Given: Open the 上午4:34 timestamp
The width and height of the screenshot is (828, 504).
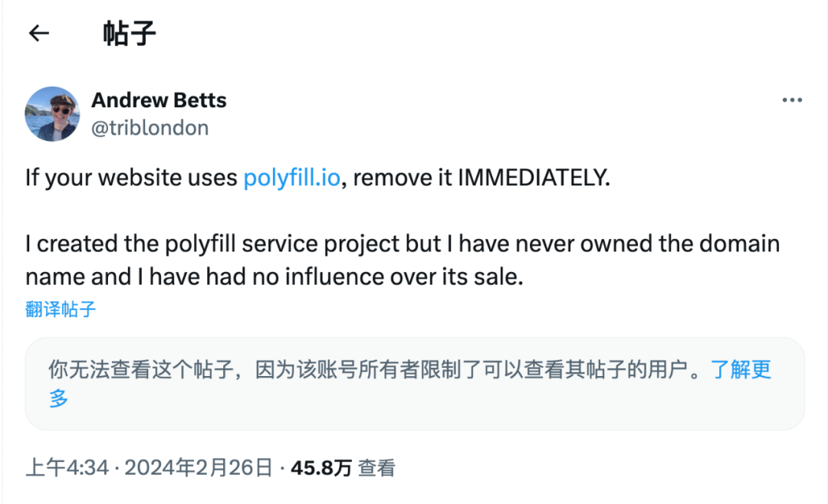Looking at the screenshot, I should pyautogui.click(x=67, y=467).
